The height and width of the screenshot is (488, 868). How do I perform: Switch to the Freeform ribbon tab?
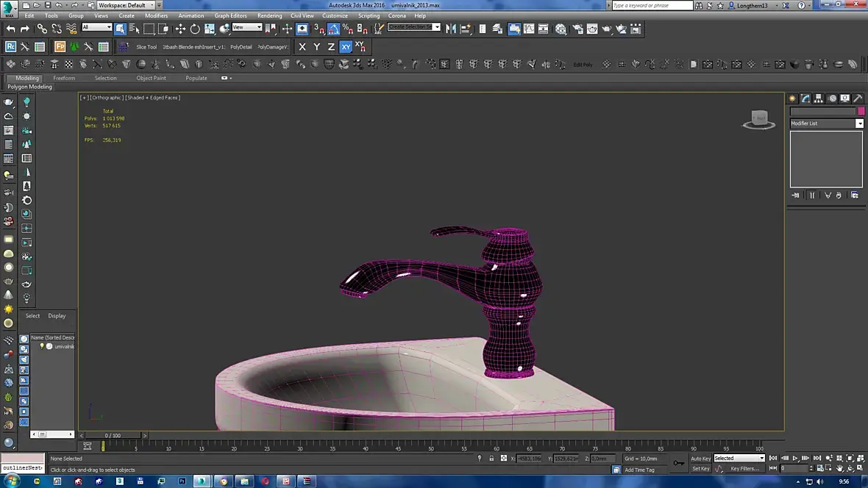(64, 78)
